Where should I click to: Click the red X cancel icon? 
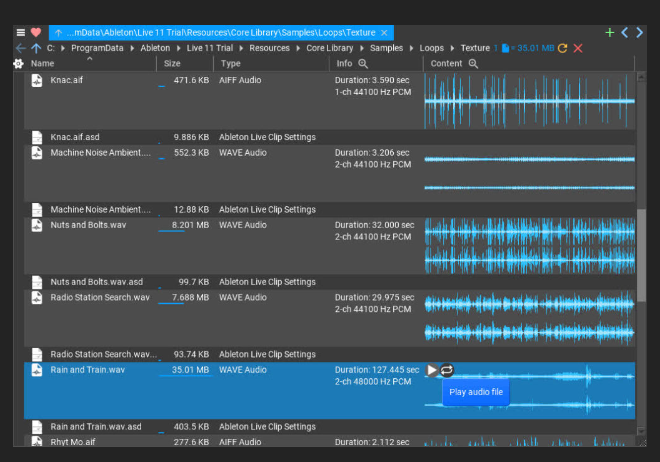(578, 48)
